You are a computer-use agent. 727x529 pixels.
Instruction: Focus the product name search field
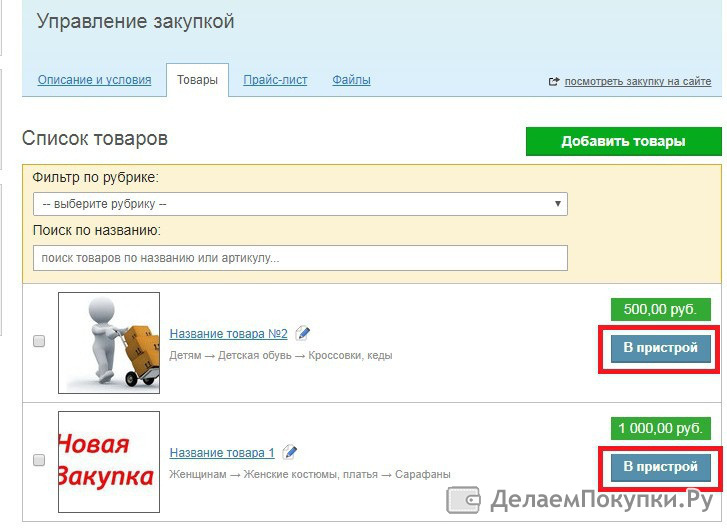tap(300, 258)
